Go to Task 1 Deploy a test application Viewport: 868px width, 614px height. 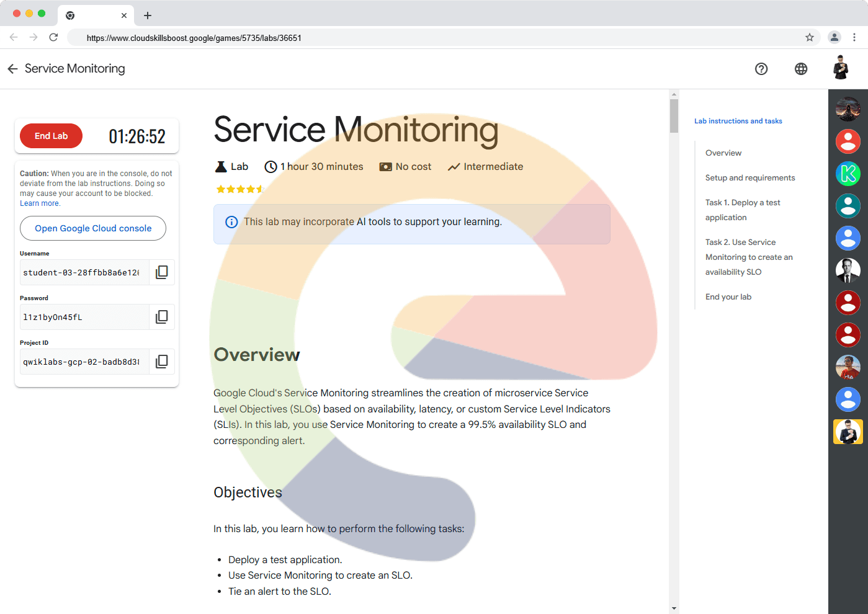point(743,210)
